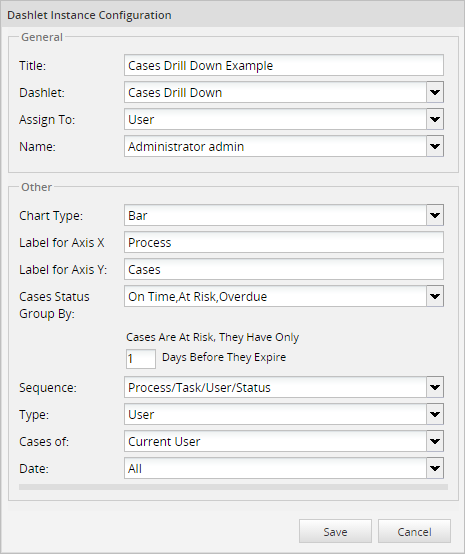Click the Title text field
Image resolution: width=465 pixels, height=554 pixels.
284,65
